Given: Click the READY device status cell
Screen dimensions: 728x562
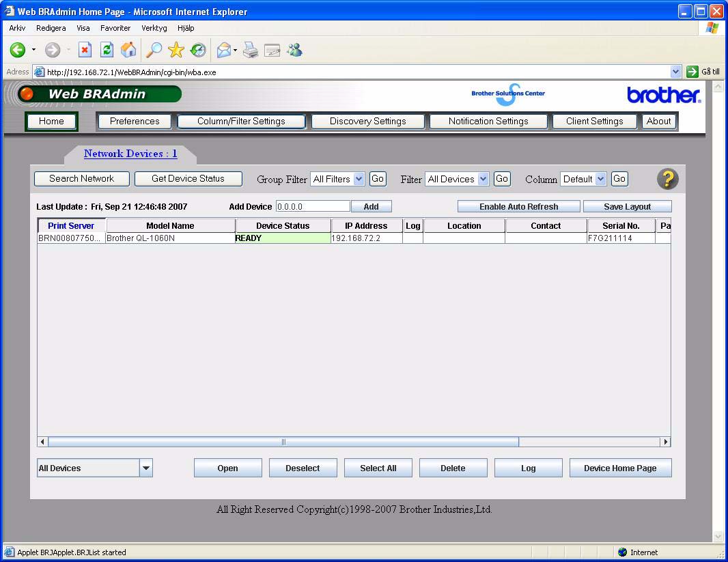Looking at the screenshot, I should tap(283, 238).
